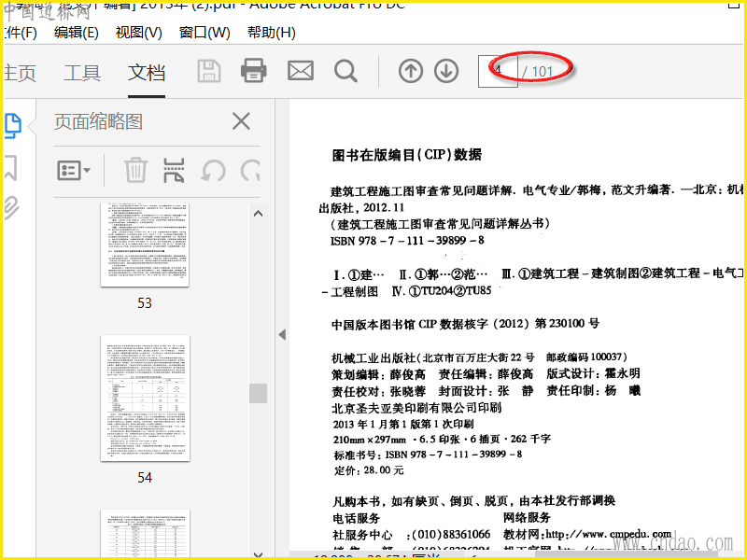Open the 帮助(H) menu
This screenshot has height=560, width=747.
pyautogui.click(x=271, y=33)
